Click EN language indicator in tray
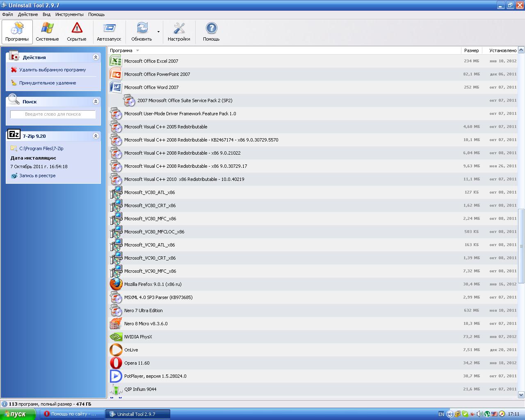Screen dimensions: 525x420 441,414
